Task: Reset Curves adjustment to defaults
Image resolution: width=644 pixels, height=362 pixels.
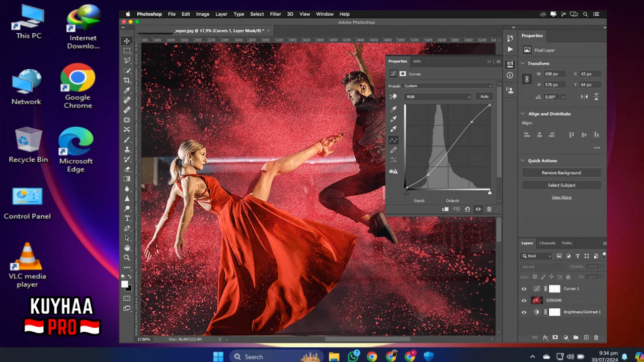Action: (467, 209)
